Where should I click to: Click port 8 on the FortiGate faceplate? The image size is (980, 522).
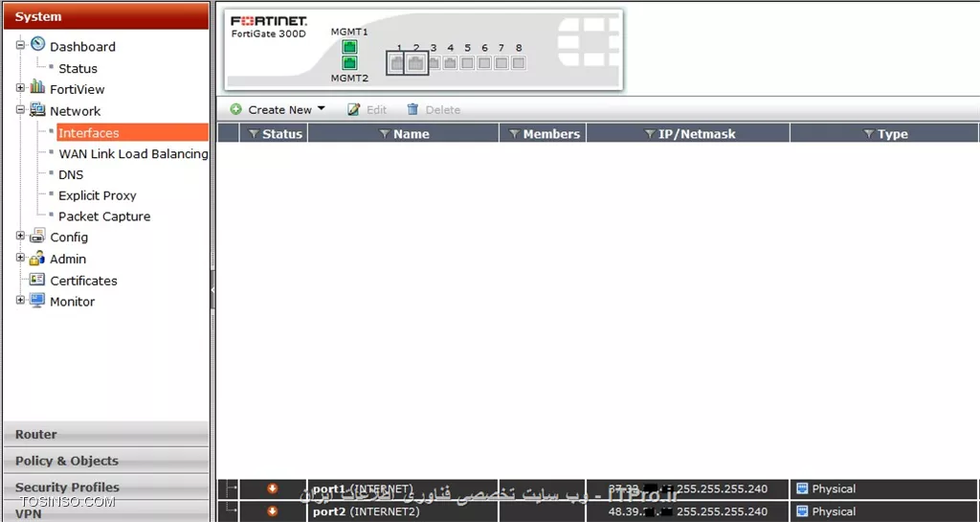(518, 62)
